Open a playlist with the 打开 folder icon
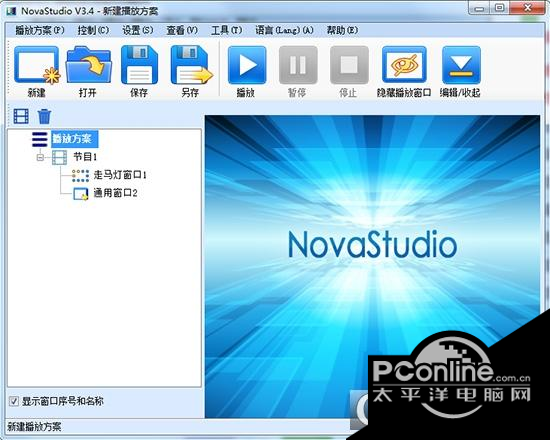The height and width of the screenshot is (440, 550). [x=88, y=66]
